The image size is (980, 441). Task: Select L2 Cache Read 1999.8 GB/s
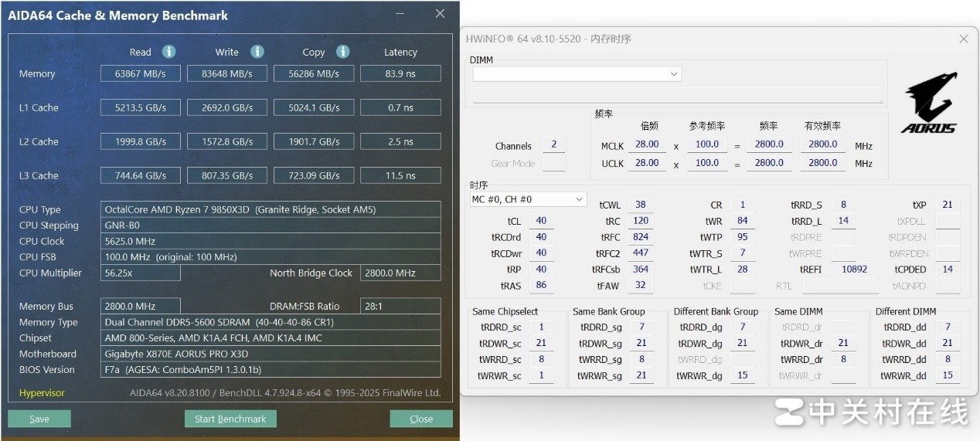pos(141,141)
